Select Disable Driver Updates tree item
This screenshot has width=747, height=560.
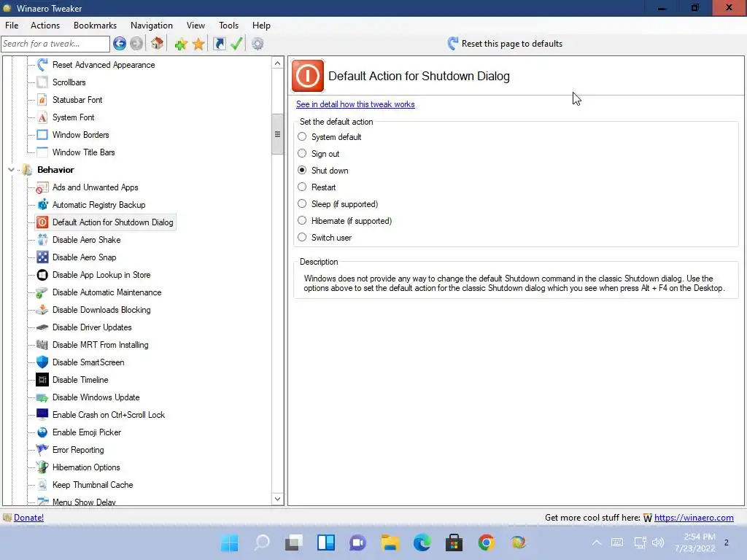click(x=92, y=327)
